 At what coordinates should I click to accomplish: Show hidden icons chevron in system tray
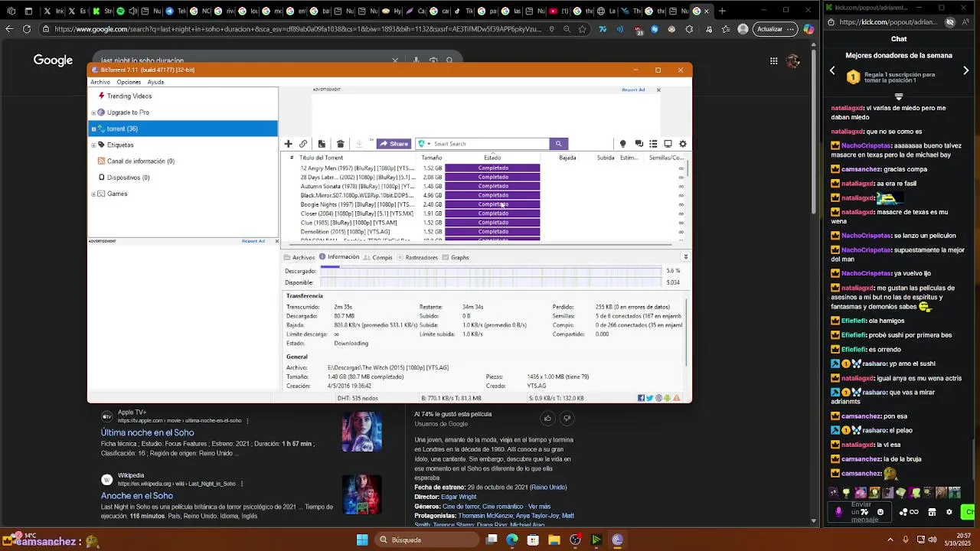coord(890,540)
